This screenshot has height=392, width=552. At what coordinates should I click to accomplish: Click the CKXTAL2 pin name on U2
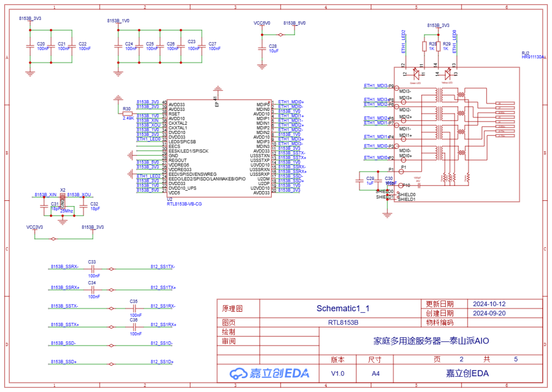tap(178, 124)
